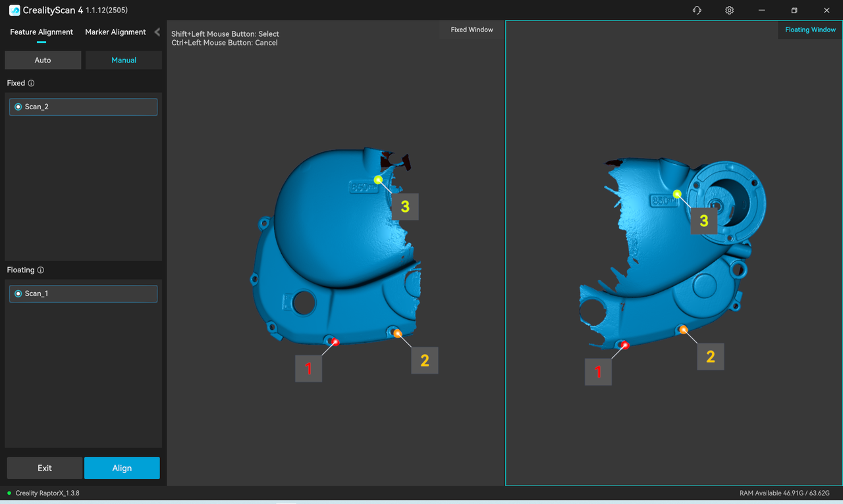Click the CrealityScan app logo
The height and width of the screenshot is (504, 843).
(14, 11)
